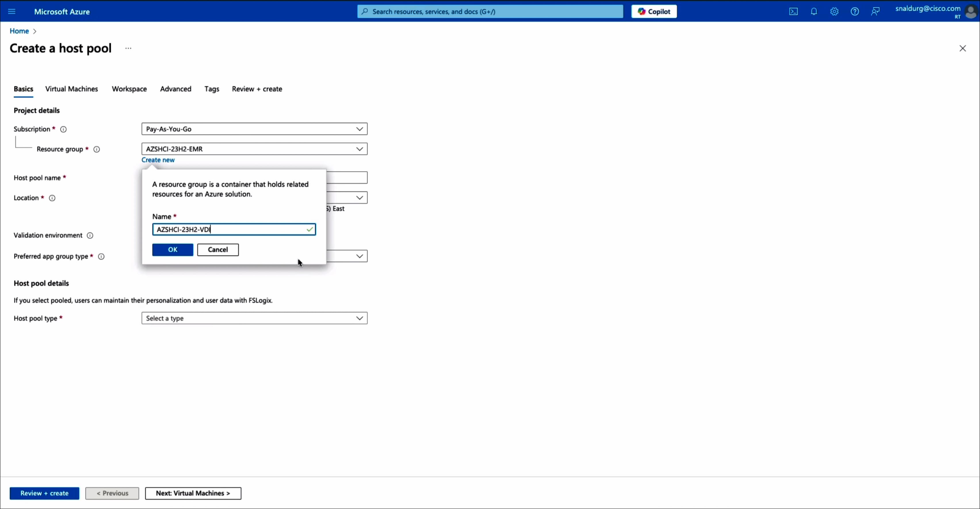Click the green validation checkmark in Name field
980x509 pixels.
[310, 229]
